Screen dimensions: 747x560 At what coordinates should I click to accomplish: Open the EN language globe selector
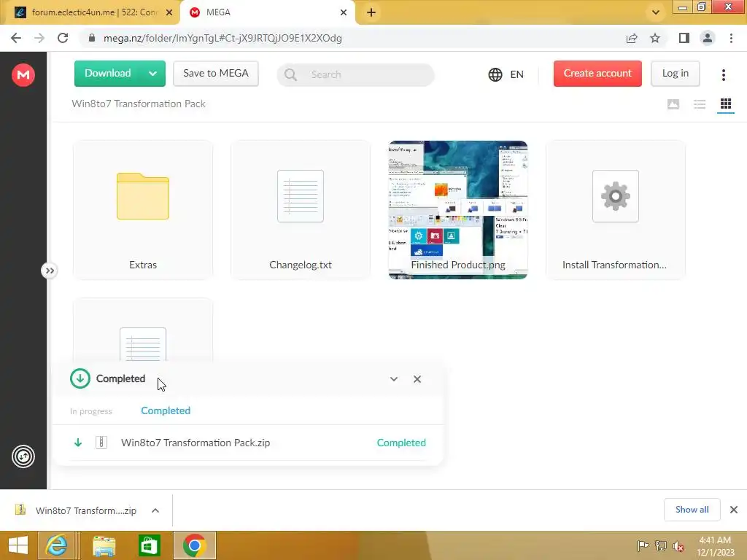click(506, 74)
